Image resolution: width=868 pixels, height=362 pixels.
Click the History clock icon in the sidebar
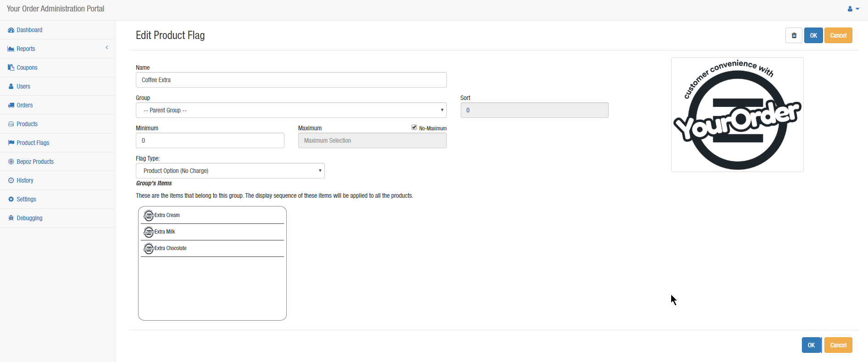(11, 181)
